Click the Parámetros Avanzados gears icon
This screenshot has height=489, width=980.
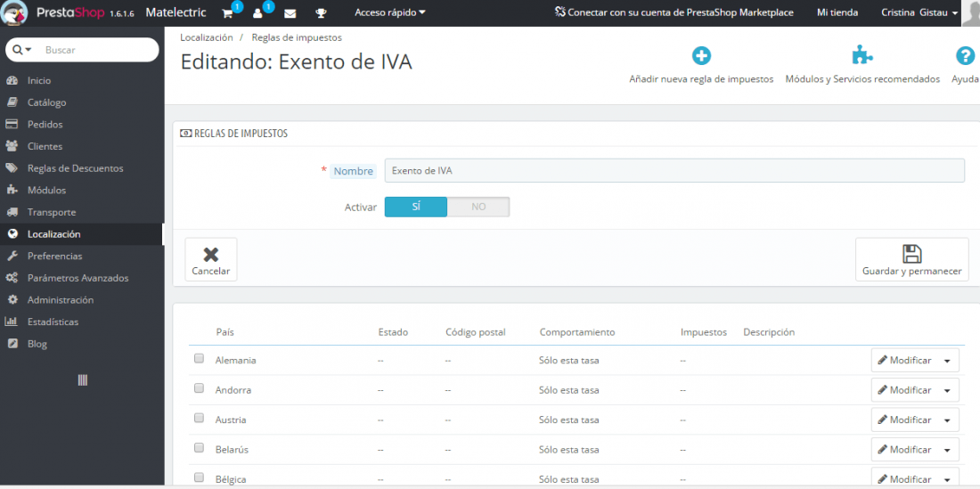coord(12,278)
